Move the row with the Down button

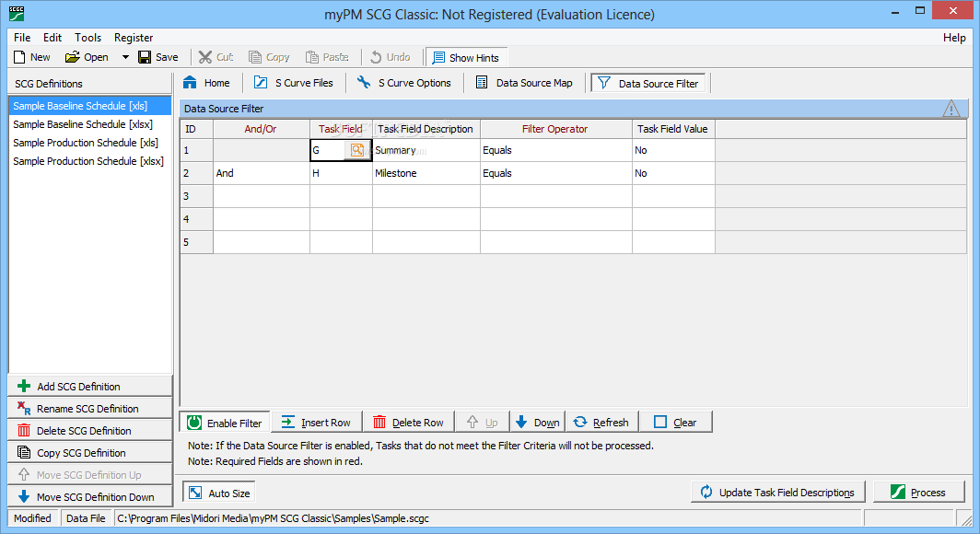tap(538, 423)
